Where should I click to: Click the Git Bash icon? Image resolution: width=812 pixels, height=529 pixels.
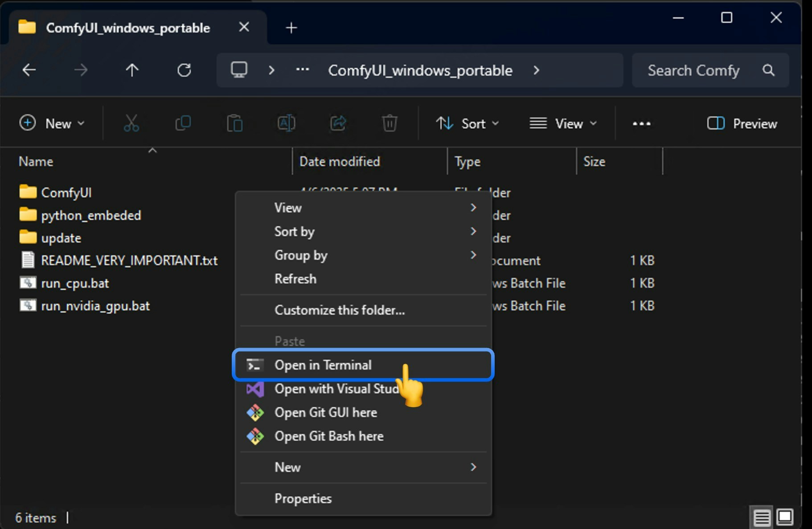pos(255,436)
